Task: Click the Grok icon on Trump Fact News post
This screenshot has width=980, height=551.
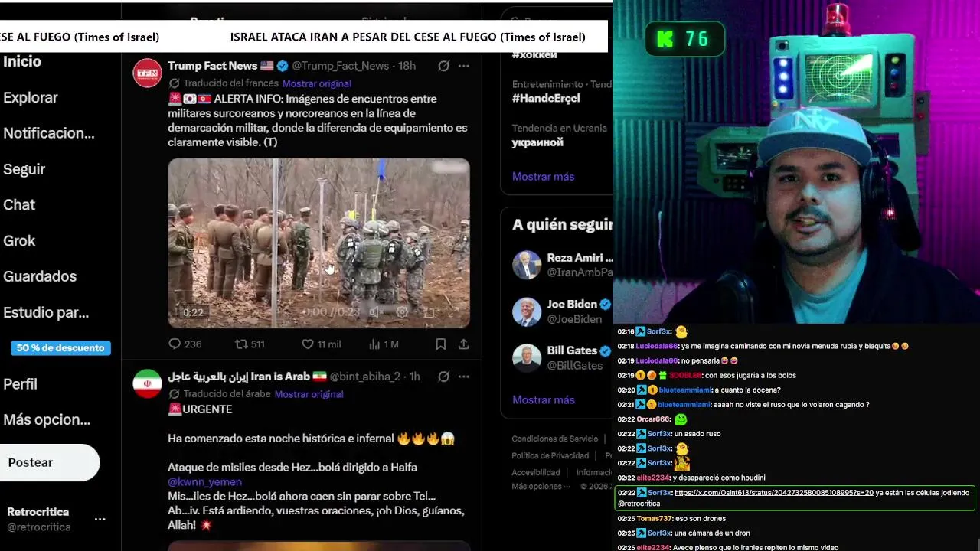Action: pos(443,66)
